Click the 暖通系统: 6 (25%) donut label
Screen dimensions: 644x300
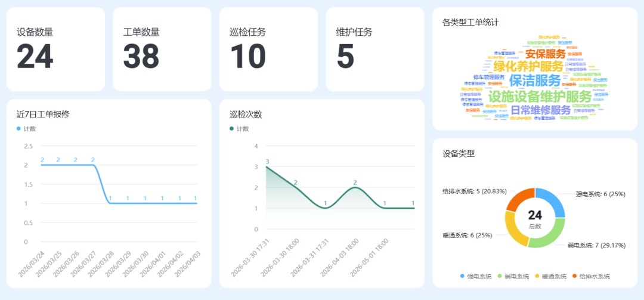(467, 235)
